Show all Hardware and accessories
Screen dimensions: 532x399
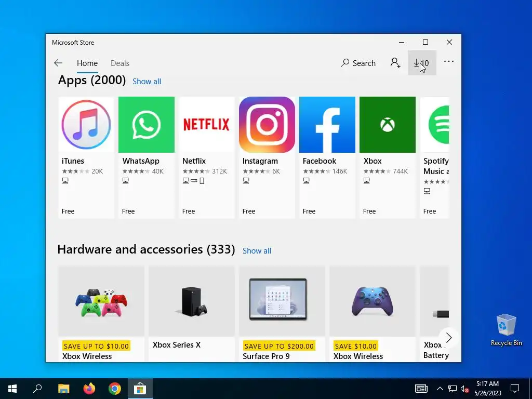click(x=257, y=251)
